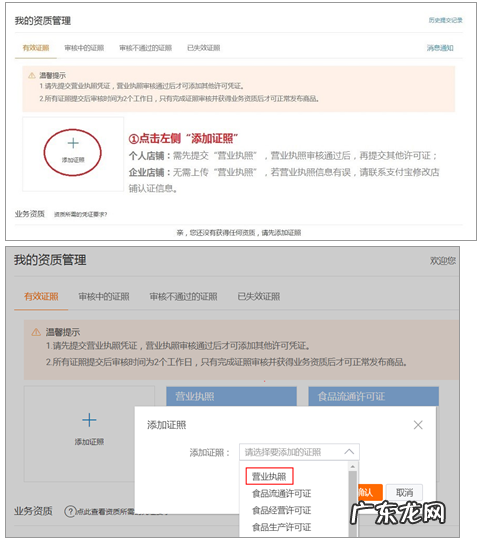Screen dimensions: 484x542
Task: Click the dropdown list scrollbar up arrow
Action: (353, 467)
